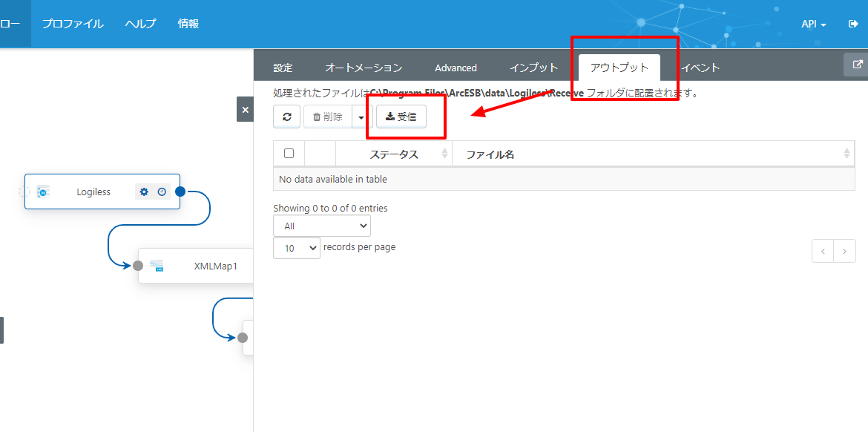
Task: Open the 情報 menu
Action: 188,24
